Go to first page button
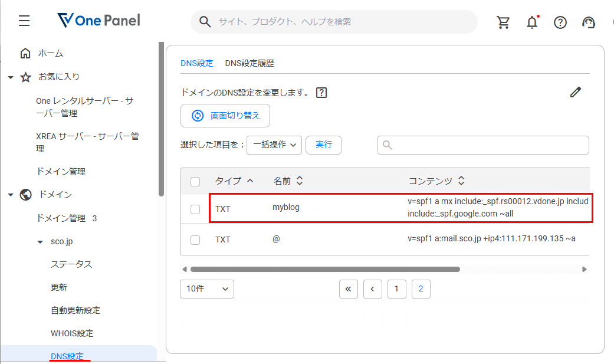Image resolution: width=614 pixels, height=364 pixels. (x=349, y=289)
